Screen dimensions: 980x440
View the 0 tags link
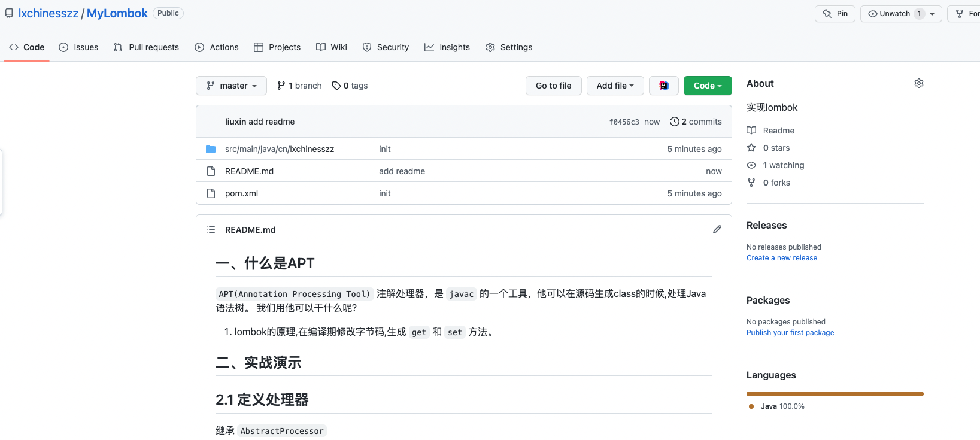[350, 86]
